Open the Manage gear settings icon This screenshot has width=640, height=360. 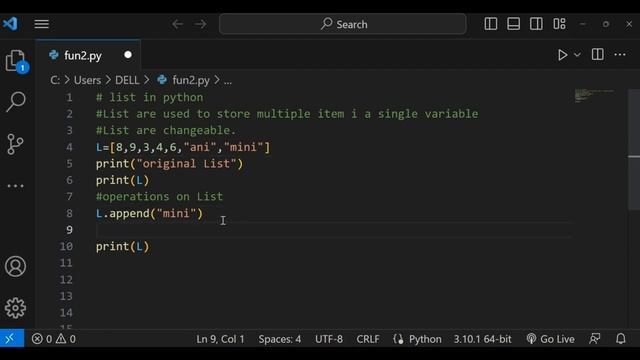click(x=16, y=308)
